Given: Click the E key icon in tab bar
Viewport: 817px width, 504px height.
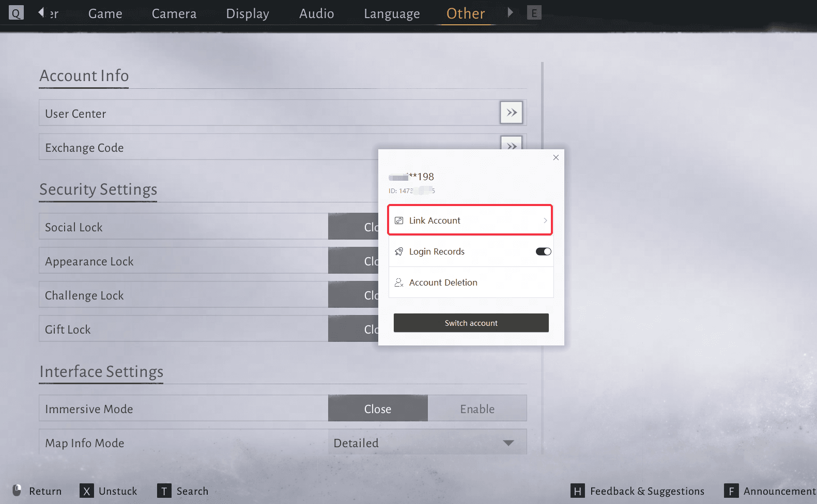Looking at the screenshot, I should pos(534,13).
